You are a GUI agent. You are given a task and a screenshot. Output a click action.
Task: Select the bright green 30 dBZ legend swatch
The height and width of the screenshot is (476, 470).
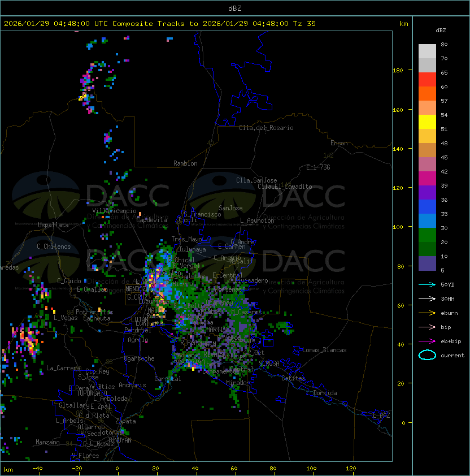click(427, 235)
